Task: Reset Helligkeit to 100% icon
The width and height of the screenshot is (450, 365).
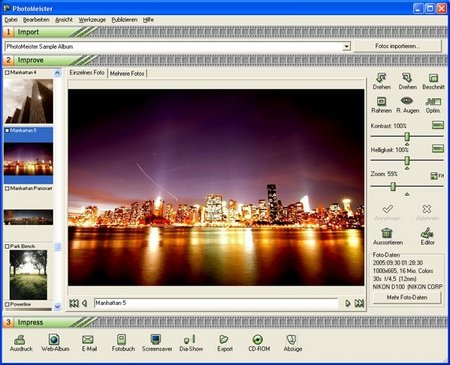Action: tap(438, 149)
